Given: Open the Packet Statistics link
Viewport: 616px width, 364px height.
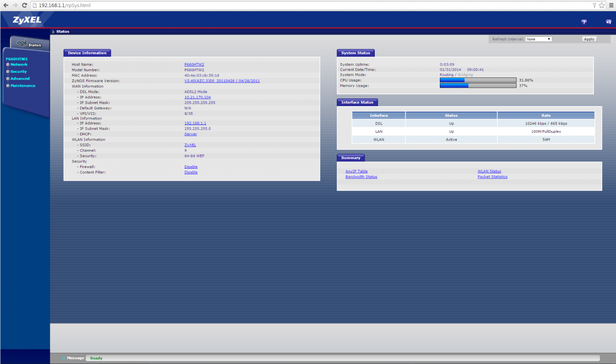Looking at the screenshot, I should click(492, 177).
